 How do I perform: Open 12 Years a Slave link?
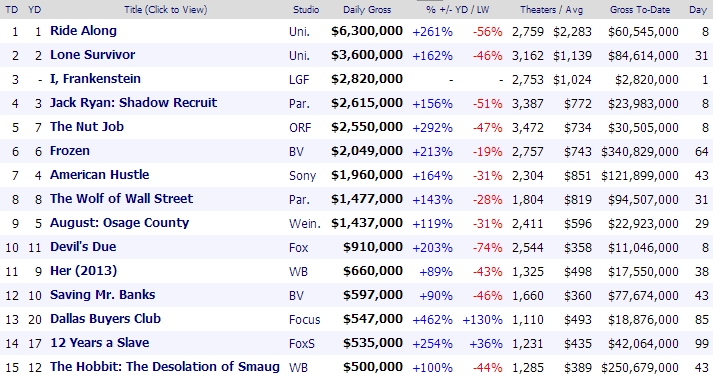point(100,343)
